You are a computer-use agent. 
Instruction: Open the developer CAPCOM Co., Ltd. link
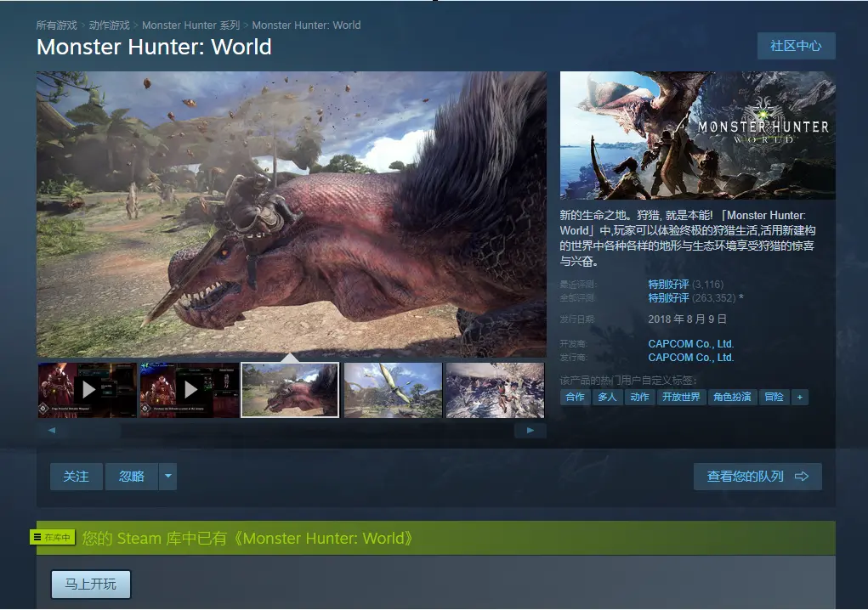coord(691,344)
